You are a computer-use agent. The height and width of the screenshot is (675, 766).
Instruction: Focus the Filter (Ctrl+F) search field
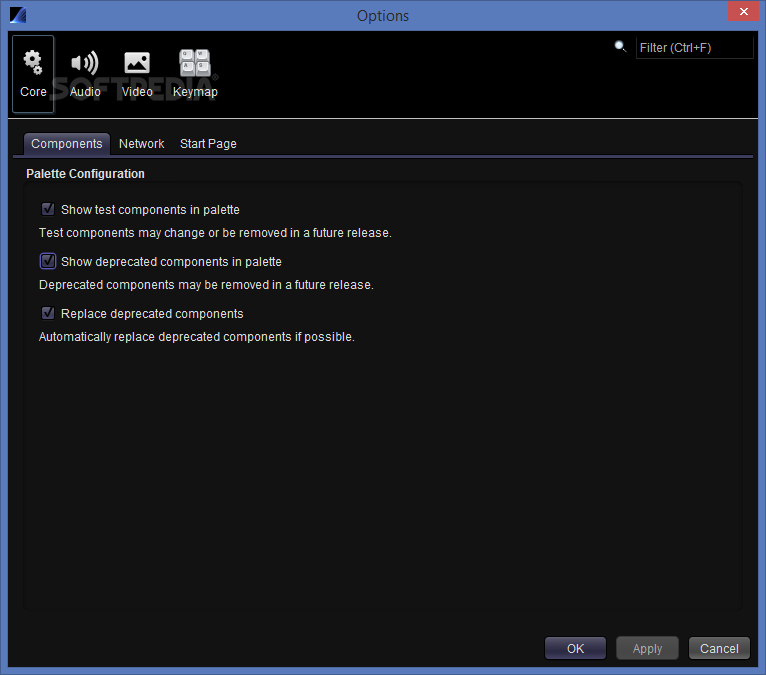[x=694, y=48]
